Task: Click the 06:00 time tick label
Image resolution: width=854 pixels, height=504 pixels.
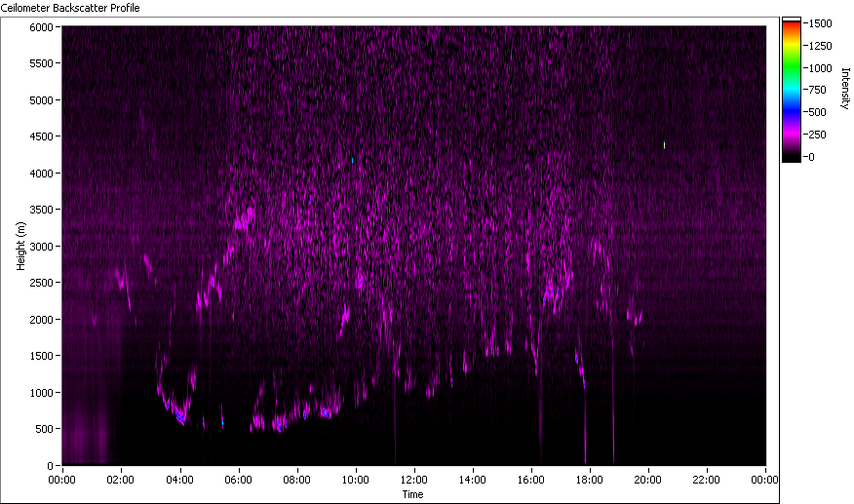Action: tap(238, 480)
